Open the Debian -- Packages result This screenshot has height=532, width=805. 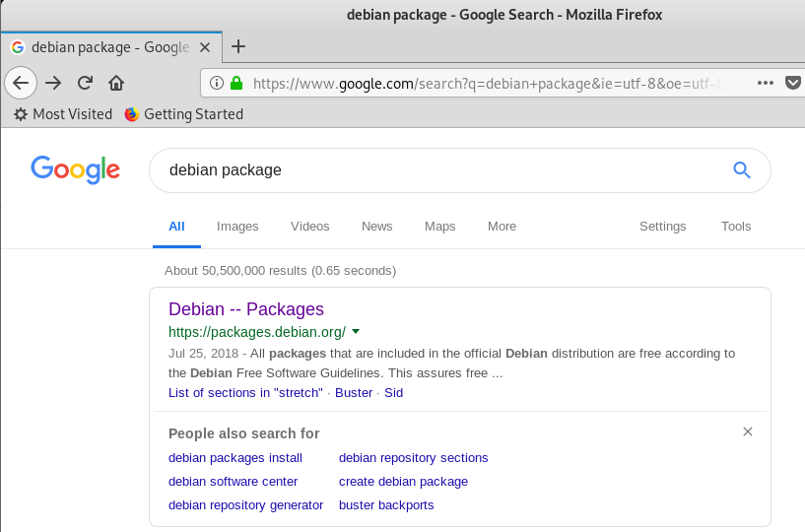tap(246, 309)
